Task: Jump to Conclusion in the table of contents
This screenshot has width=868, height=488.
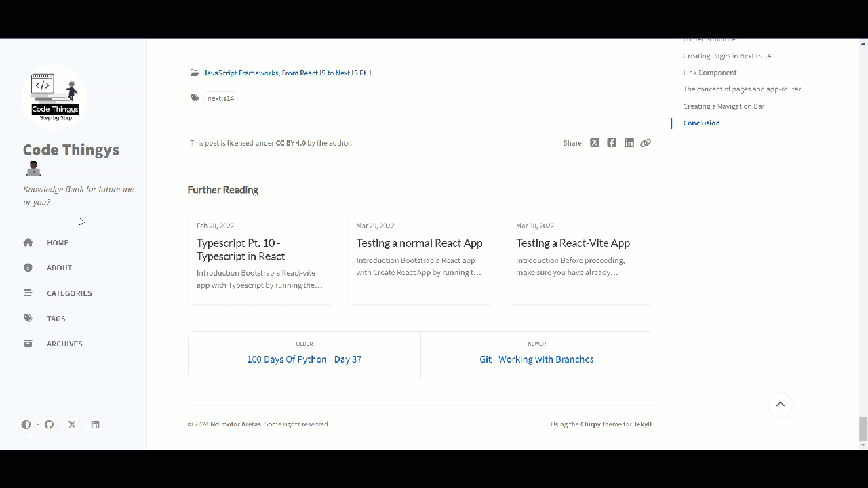Action: tap(701, 123)
